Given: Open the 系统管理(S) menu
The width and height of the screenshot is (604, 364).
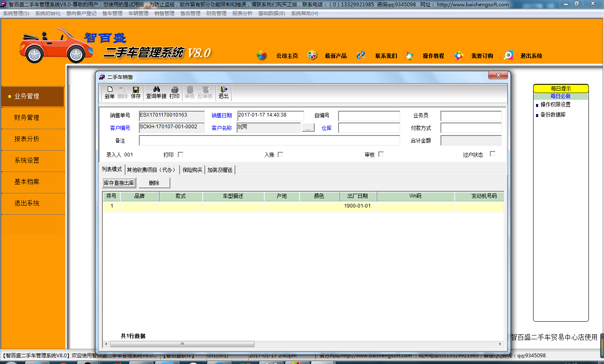Looking at the screenshot, I should tap(16, 13).
